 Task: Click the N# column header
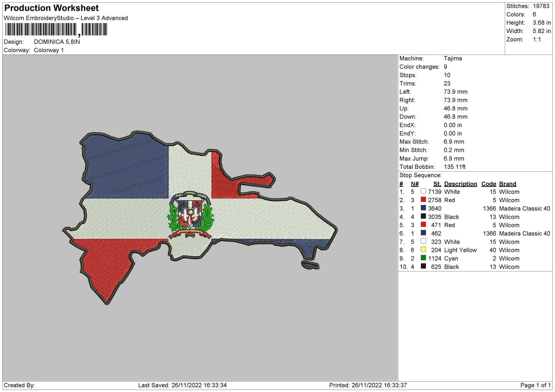415,184
